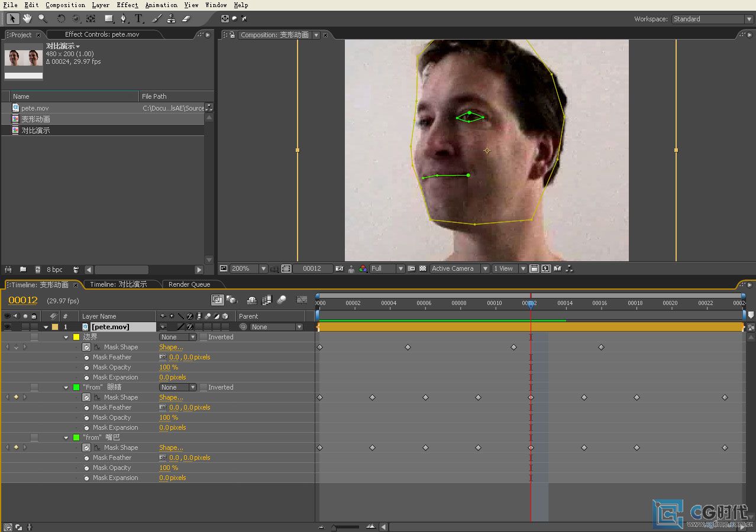756x532 pixels.
Task: Collapse the "from" 嘴巴 mask group
Action: coord(66,437)
